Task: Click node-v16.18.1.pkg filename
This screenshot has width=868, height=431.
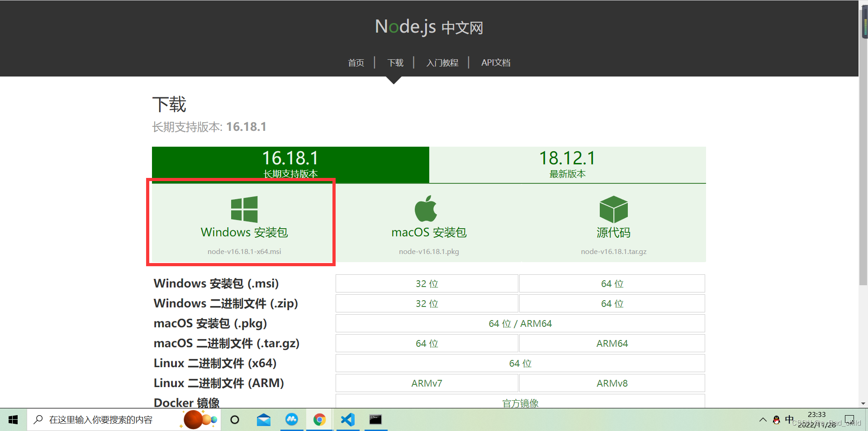Action: pyautogui.click(x=429, y=251)
